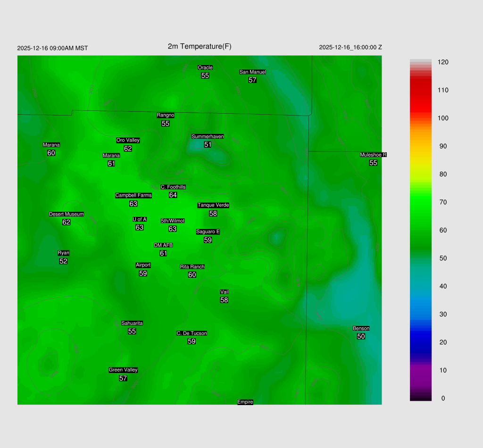Click the Benson temperature value of 50
This screenshot has width=483, height=448.
(361, 336)
